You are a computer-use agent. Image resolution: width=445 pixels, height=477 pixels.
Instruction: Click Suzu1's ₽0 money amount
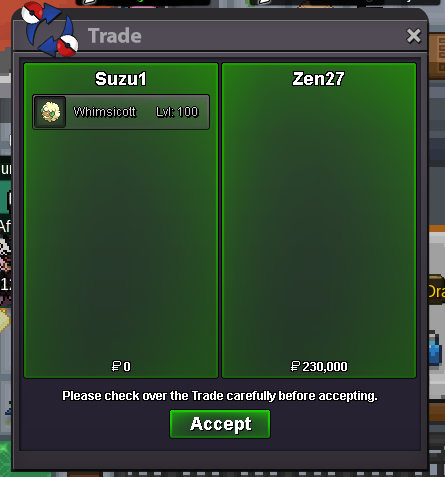(121, 366)
